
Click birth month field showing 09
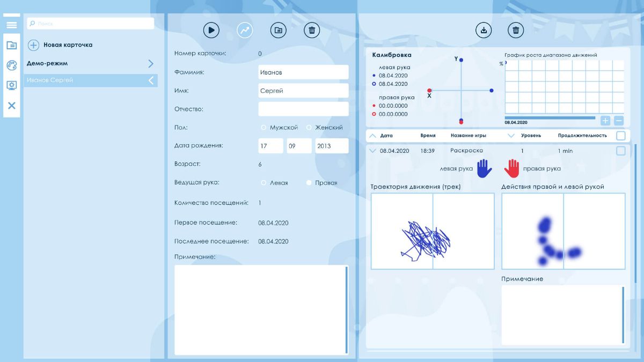(299, 146)
